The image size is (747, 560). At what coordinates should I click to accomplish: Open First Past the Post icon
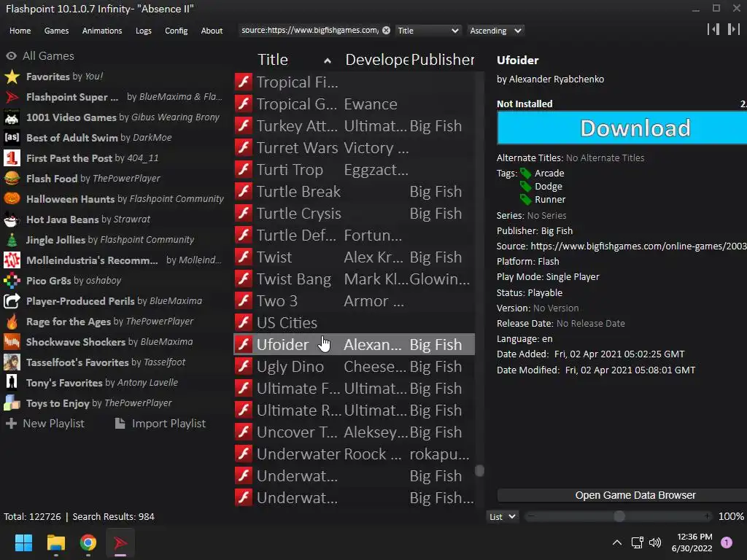[12, 158]
